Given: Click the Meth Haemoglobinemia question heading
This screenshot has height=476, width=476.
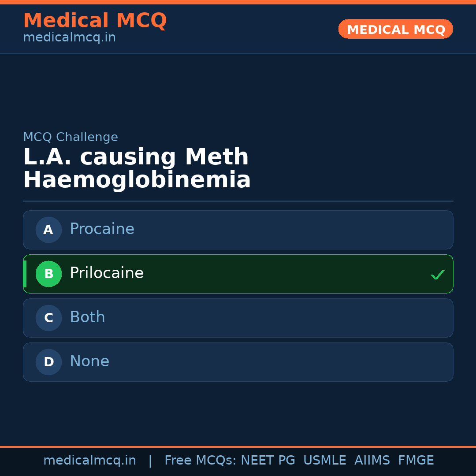Looking at the screenshot, I should pos(137,169).
